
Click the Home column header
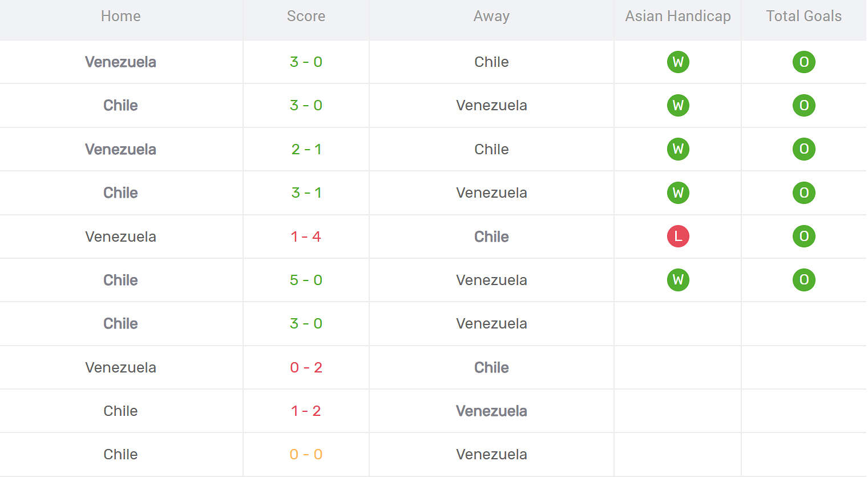coord(120,16)
